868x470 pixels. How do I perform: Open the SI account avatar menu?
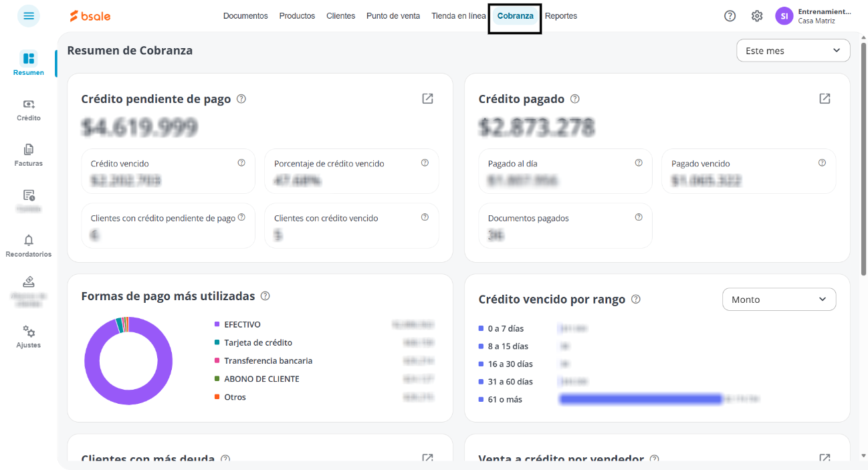tap(784, 16)
